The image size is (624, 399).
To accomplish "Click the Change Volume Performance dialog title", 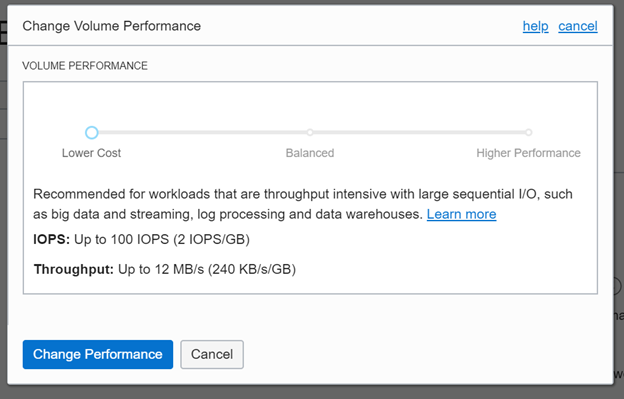I will click(x=111, y=26).
